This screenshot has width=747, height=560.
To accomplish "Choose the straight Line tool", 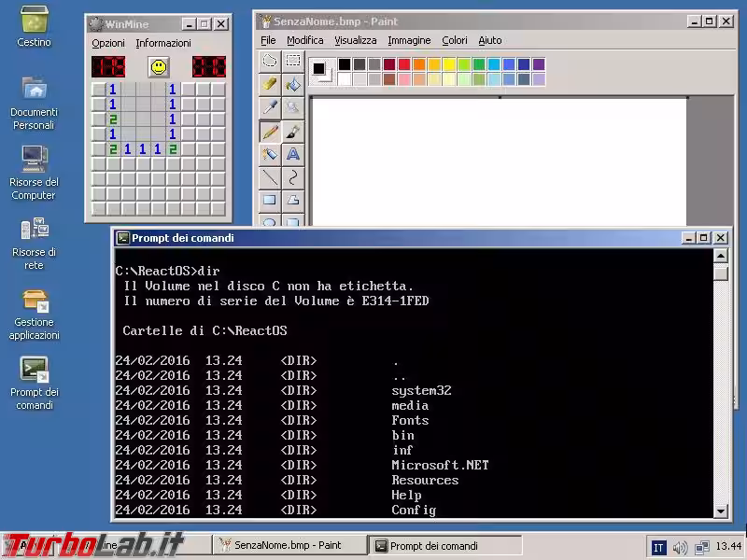I will [270, 176].
